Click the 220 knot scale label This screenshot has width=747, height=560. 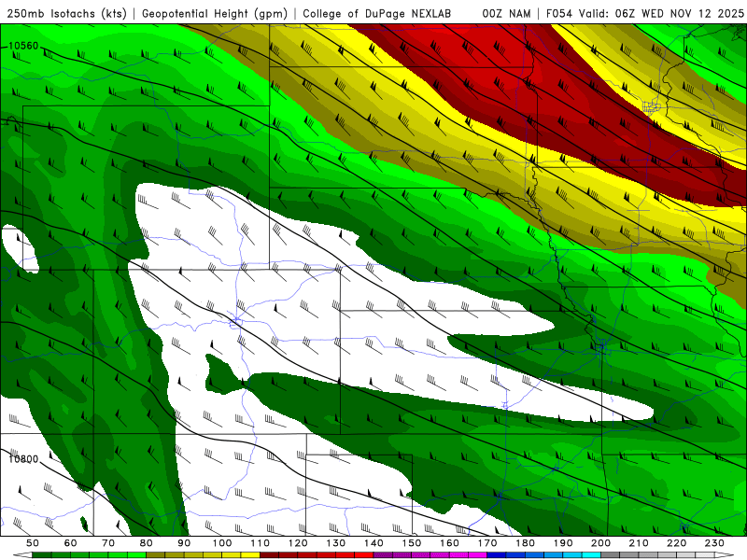676,543
